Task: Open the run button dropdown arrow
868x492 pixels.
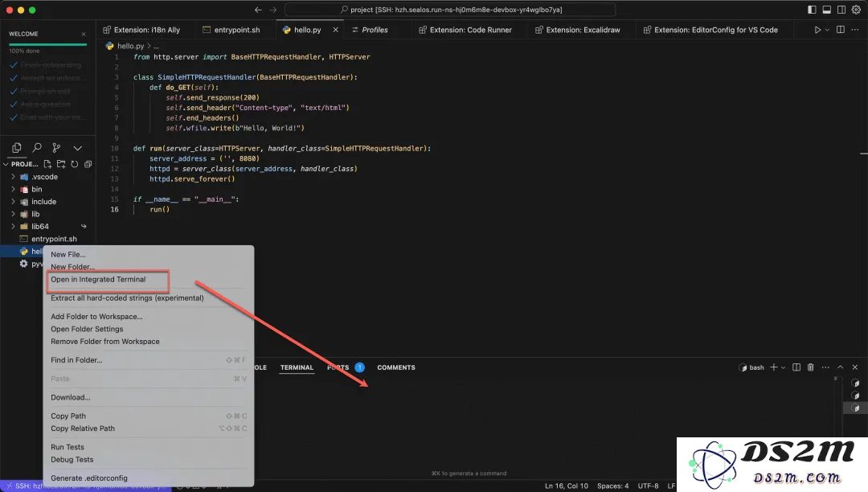Action: tap(827, 30)
